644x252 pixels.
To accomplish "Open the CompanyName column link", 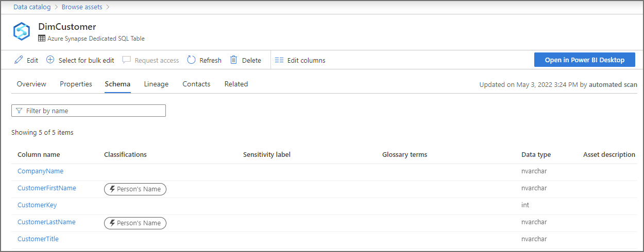I will (x=40, y=171).
